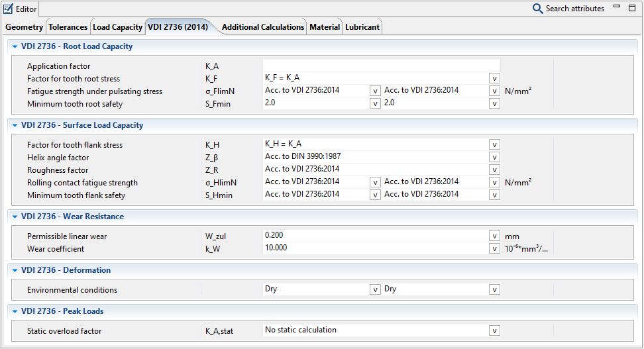This screenshot has height=349, width=644.
Task: Collapse VDI 2736 - Surface Load Capacity section
Action: [x=15, y=125]
